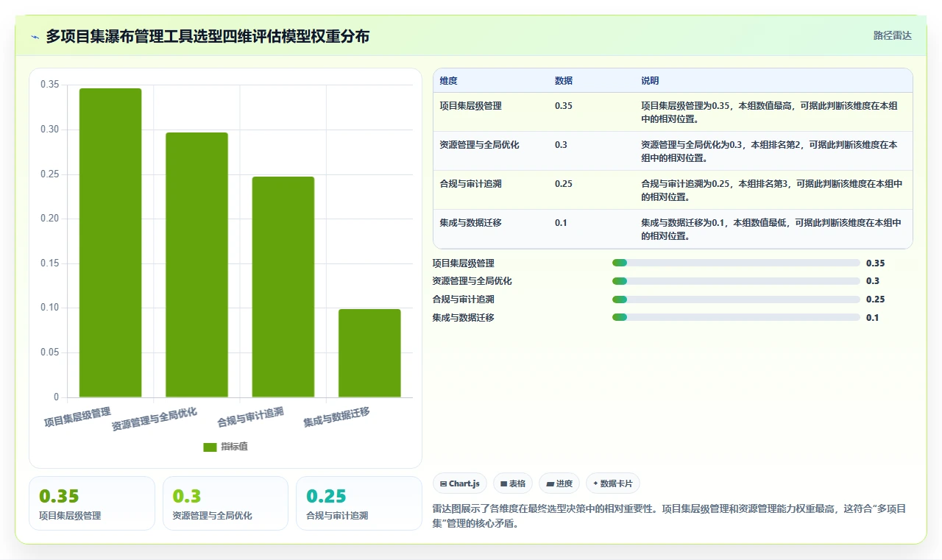
Task: Click the 集成与数据迁移 x-axis label under the chart
Action: (x=336, y=418)
